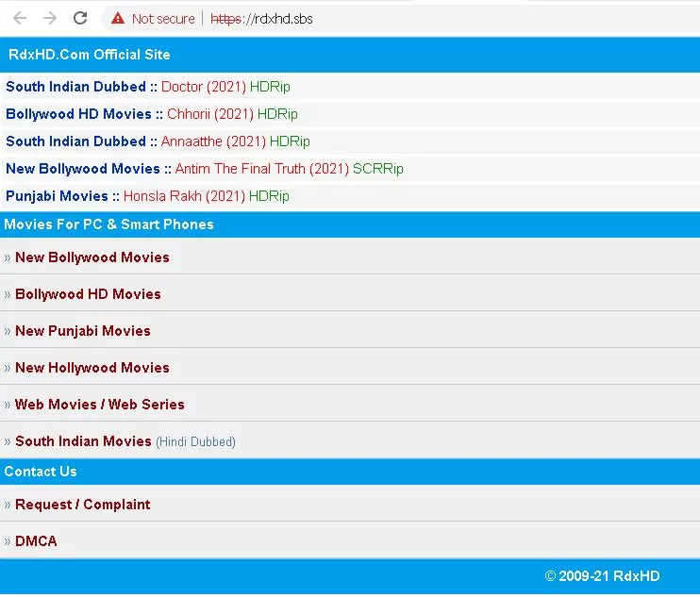Image resolution: width=700 pixels, height=597 pixels.
Task: Open the RdxHD.Com Official Site header
Action: [90, 55]
